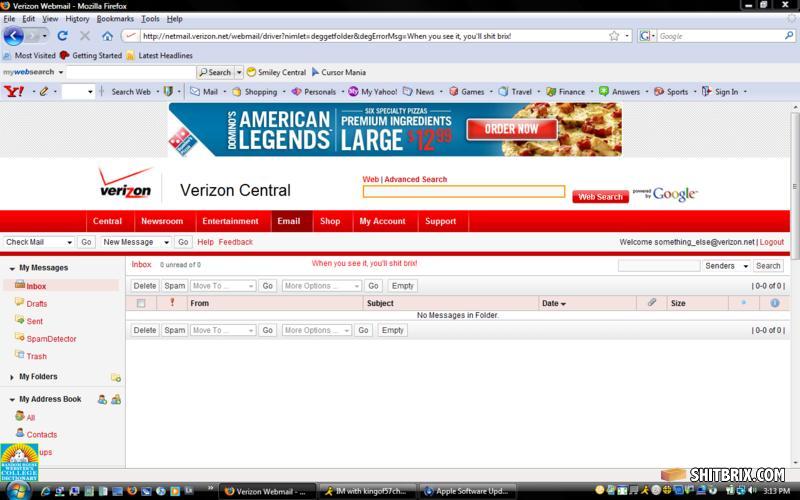Add group icon beside My Address Book
Viewport: 800px width, 500px height.
click(116, 399)
